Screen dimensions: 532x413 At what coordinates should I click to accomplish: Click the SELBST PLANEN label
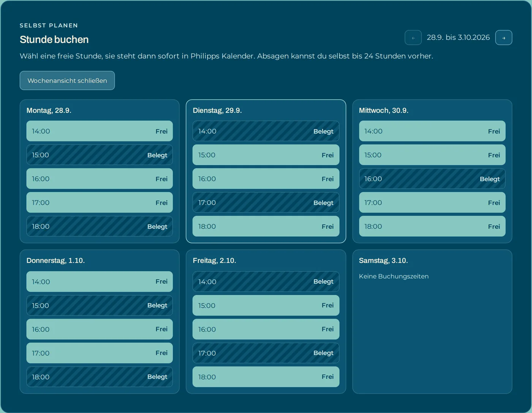(x=49, y=25)
